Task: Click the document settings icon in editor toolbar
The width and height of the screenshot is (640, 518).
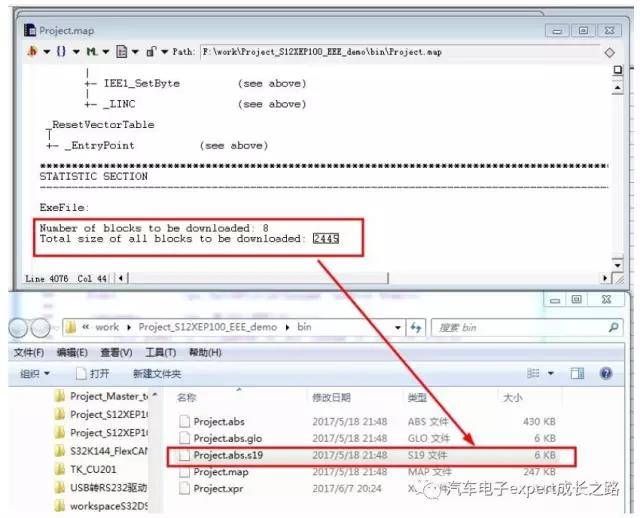Action: pyautogui.click(x=121, y=50)
